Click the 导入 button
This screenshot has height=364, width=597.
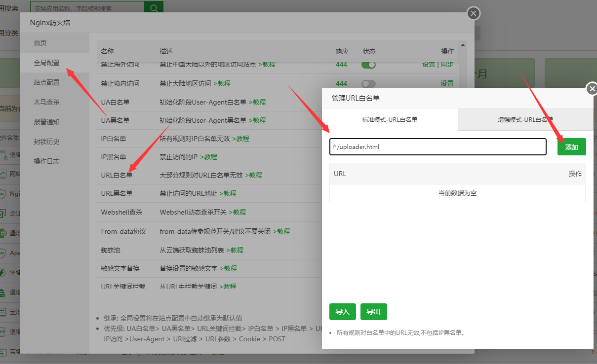(x=343, y=312)
